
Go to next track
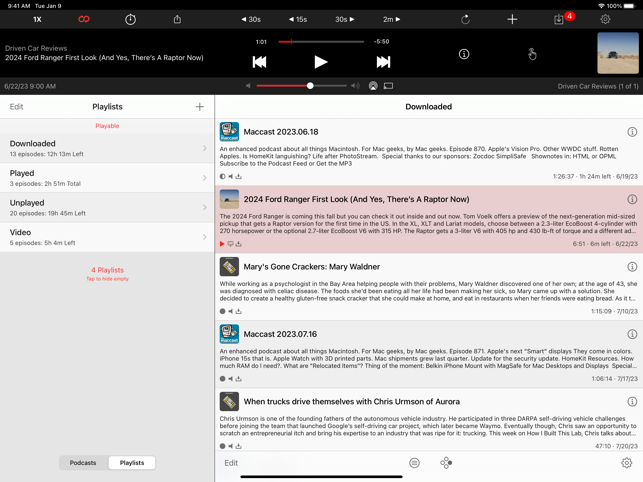pyautogui.click(x=383, y=62)
